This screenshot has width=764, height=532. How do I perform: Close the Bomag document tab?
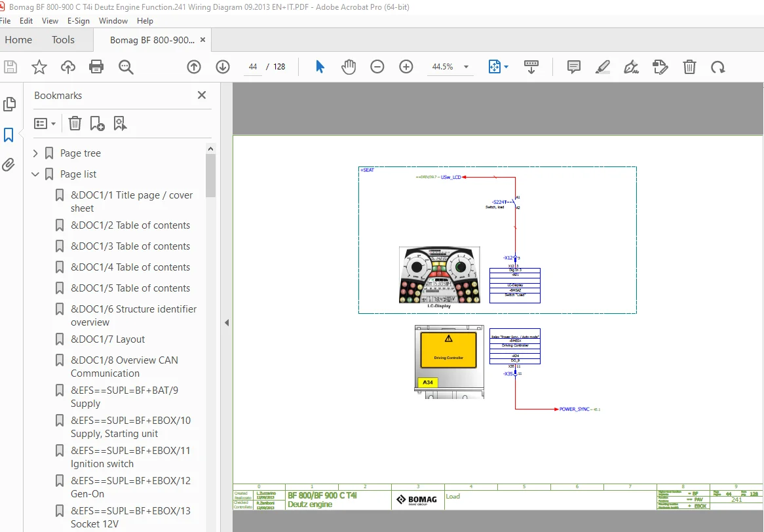202,40
